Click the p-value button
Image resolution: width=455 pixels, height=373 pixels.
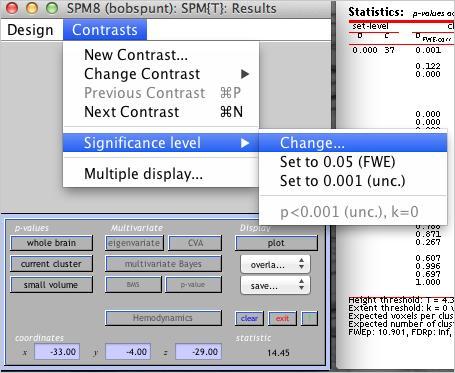tap(193, 285)
